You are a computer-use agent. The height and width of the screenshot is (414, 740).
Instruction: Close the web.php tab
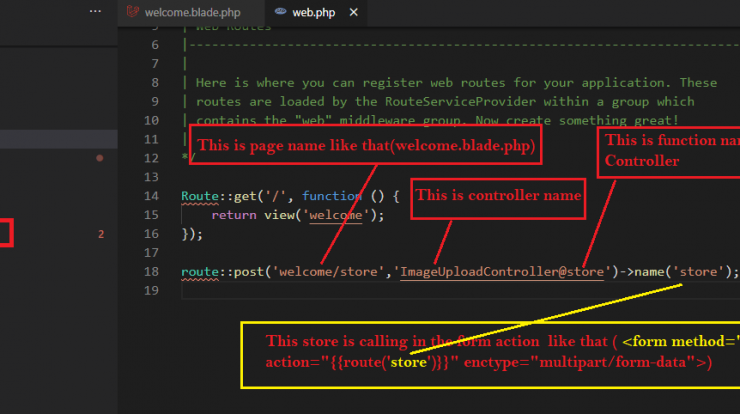[353, 12]
